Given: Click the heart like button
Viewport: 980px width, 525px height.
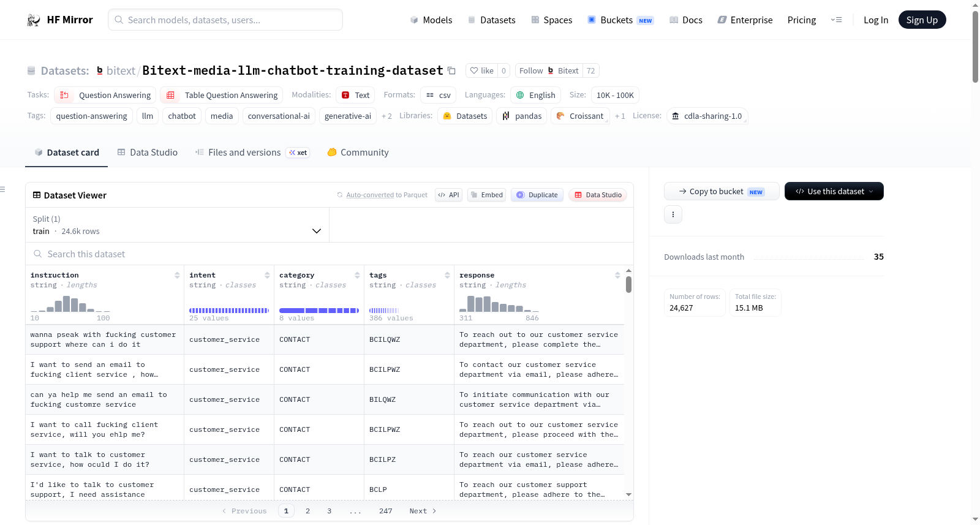Looking at the screenshot, I should pyautogui.click(x=481, y=70).
